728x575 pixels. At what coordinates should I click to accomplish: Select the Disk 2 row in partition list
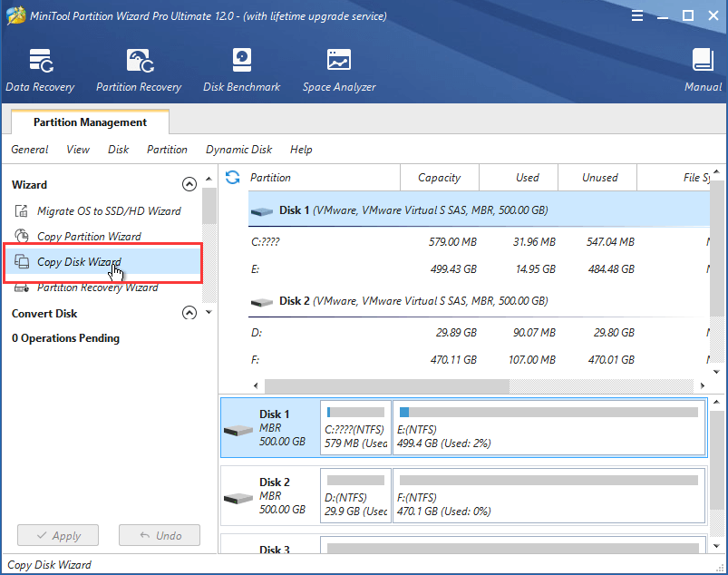[480, 301]
